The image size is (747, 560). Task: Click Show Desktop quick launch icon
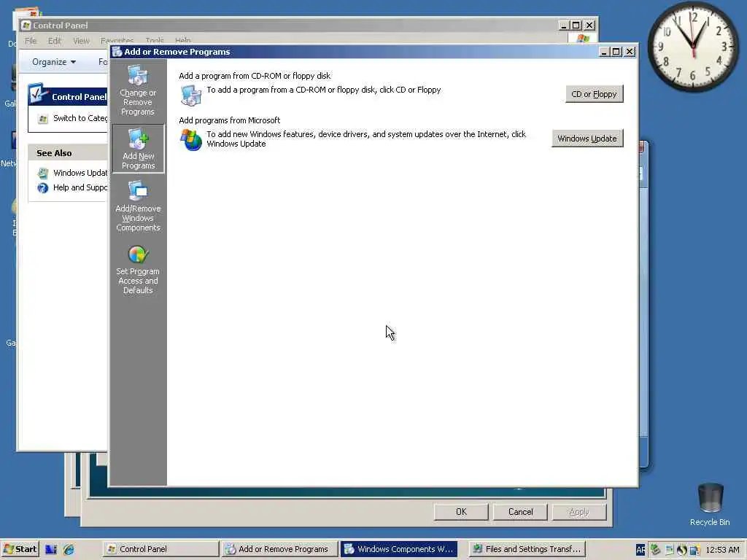coord(51,549)
